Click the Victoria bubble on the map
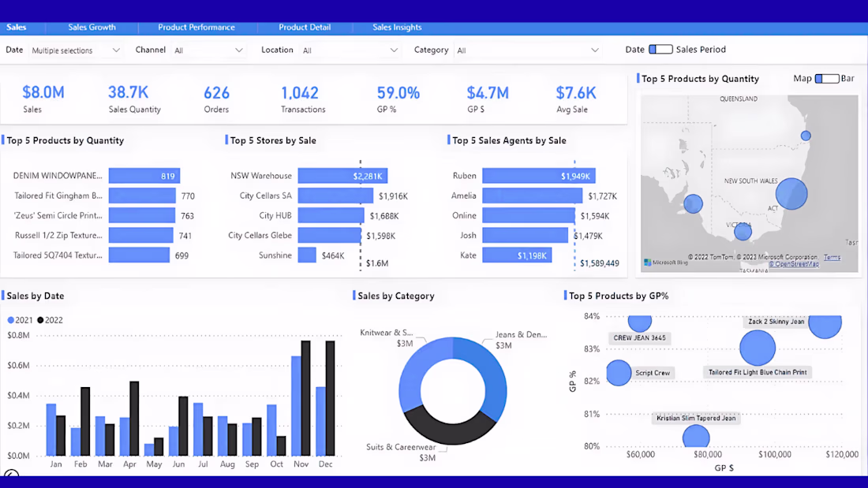Viewport: 868px width, 488px height. coord(743,231)
